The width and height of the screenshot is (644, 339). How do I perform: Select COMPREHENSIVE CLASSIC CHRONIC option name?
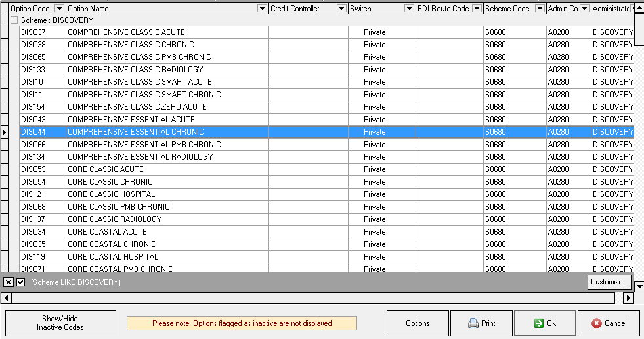[x=167, y=45]
